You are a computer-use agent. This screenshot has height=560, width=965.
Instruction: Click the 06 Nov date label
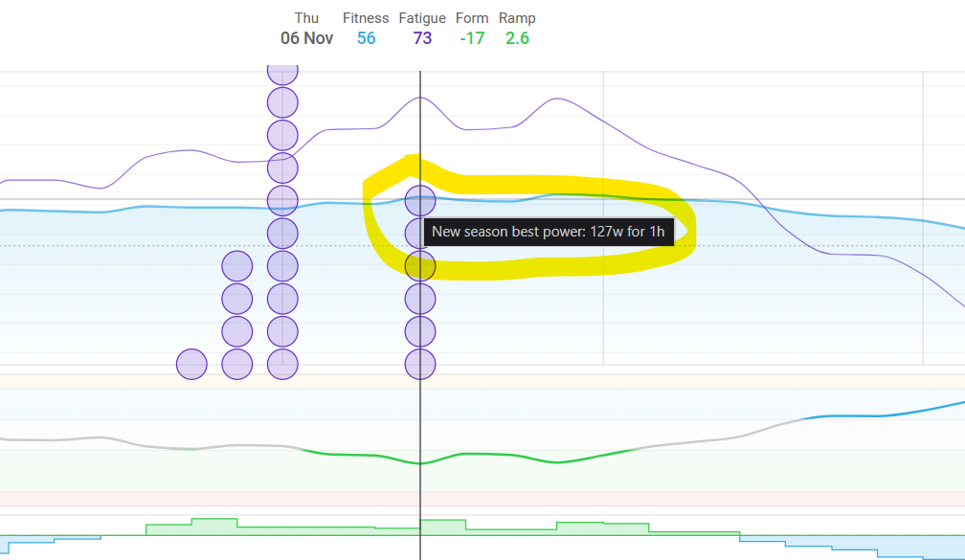pos(306,38)
